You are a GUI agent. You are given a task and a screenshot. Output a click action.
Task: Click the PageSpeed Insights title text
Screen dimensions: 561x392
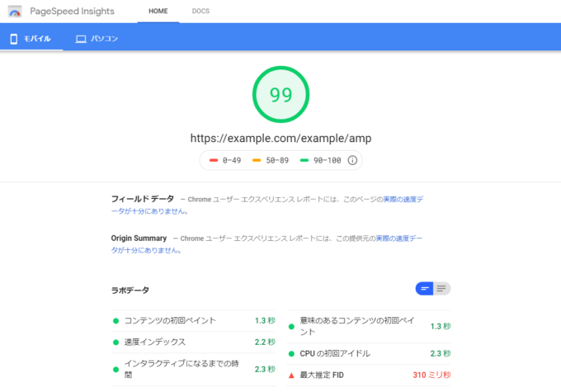click(x=73, y=12)
